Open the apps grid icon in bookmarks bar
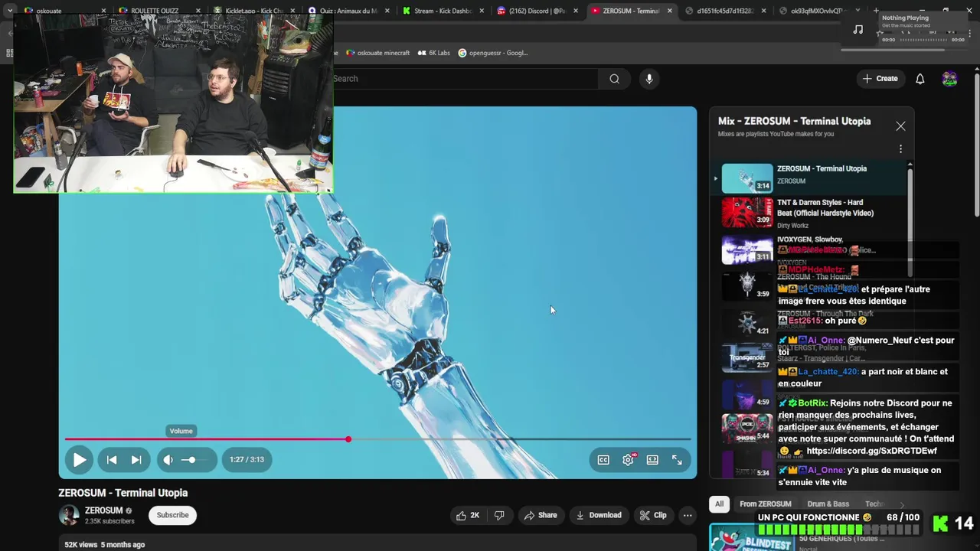 click(9, 53)
